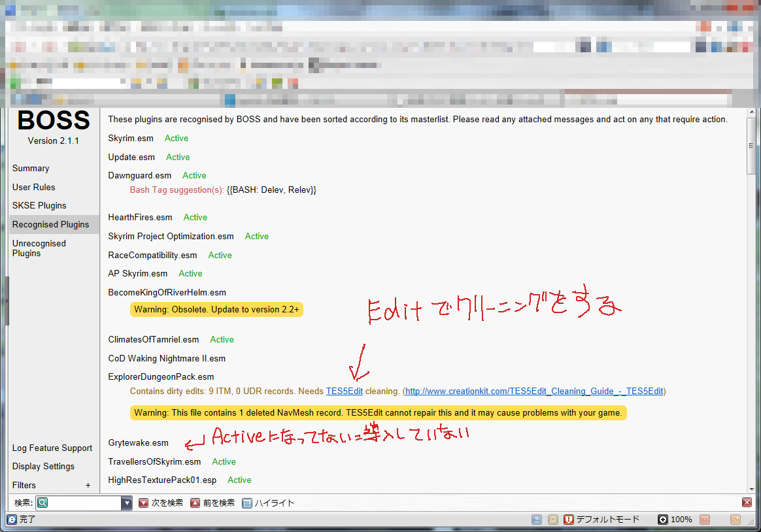Viewport: 761px width, 532px height.
Task: Click the AP Skyrim.esm plugin name
Action: [x=138, y=274]
